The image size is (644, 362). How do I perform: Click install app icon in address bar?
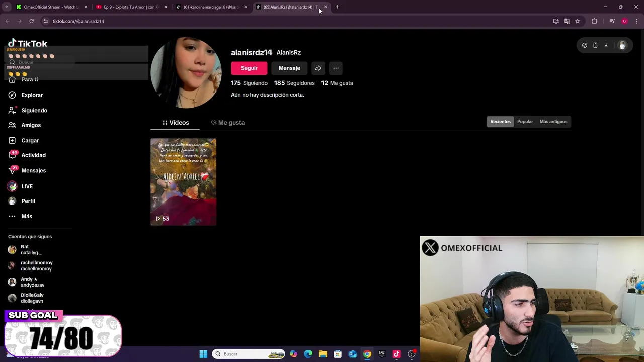556,21
